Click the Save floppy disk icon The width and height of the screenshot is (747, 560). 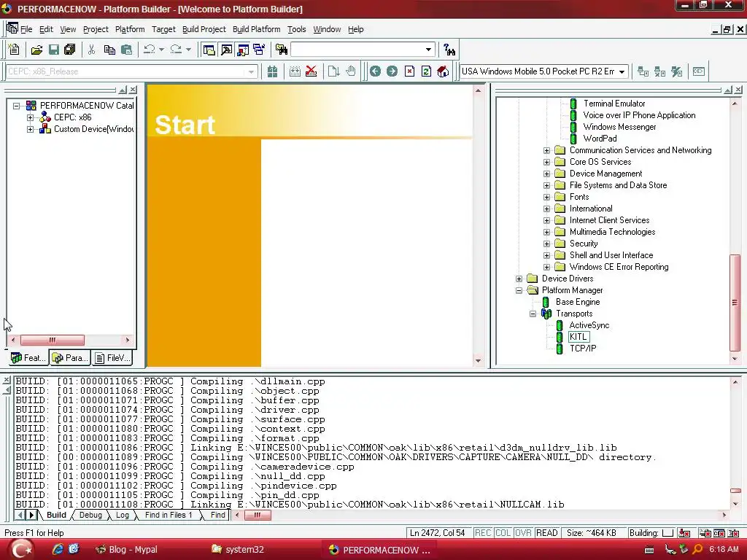(54, 50)
